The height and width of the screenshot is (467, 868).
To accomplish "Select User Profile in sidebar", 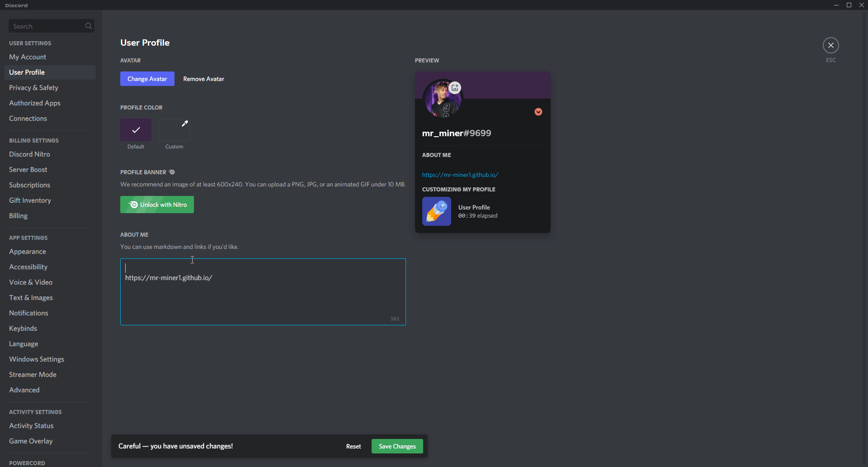I will (50, 72).
